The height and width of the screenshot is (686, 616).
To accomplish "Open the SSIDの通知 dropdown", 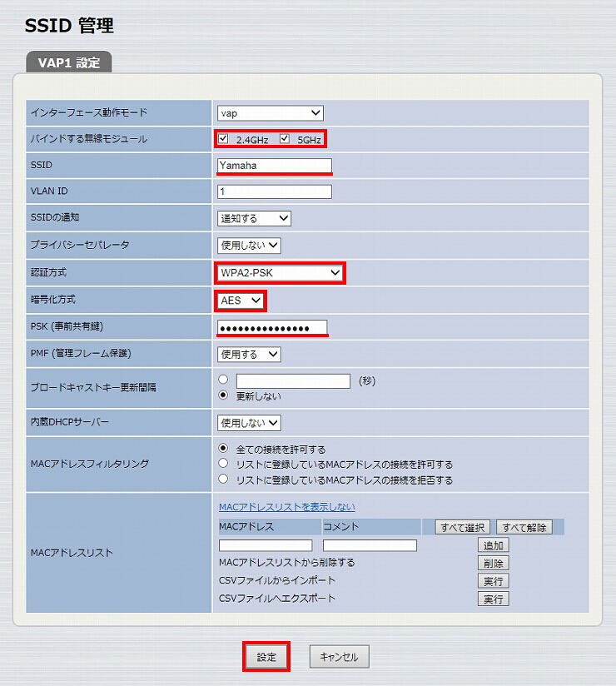I will click(254, 218).
